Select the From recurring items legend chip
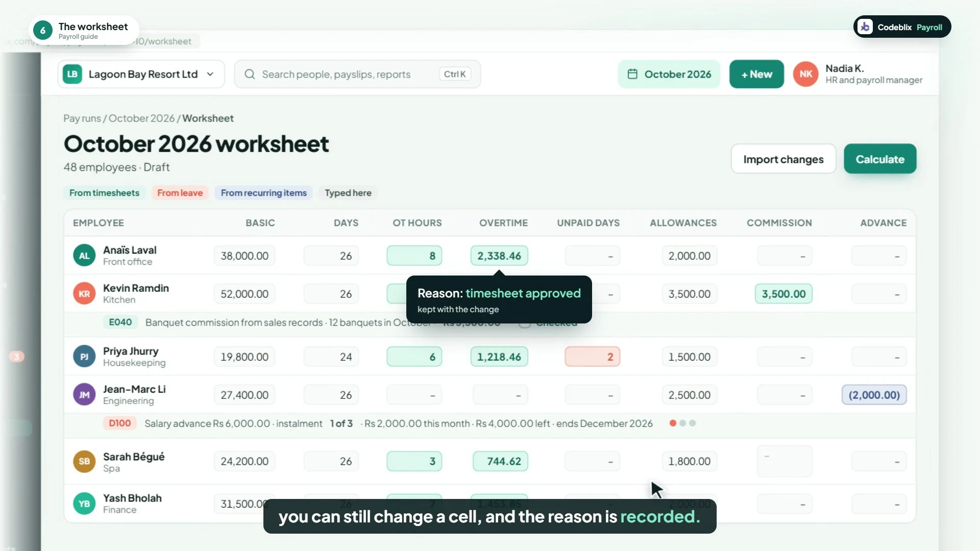 click(263, 193)
